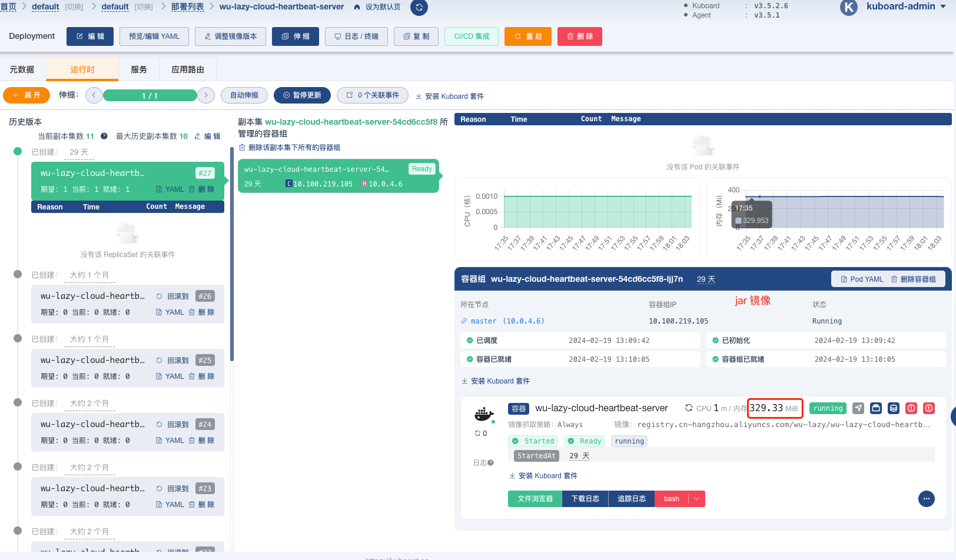Open the kuboard-admin user dropdown
This screenshot has height=560, width=956.
pyautogui.click(x=905, y=6)
